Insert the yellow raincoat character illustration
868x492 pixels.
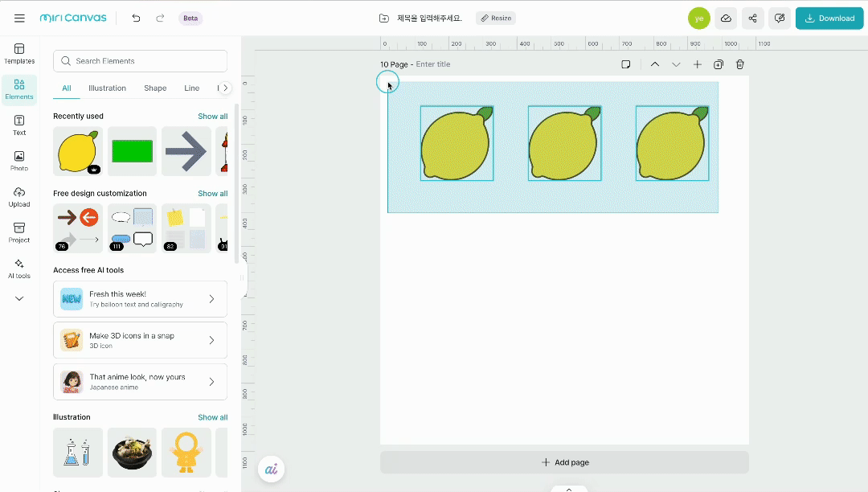coord(186,452)
